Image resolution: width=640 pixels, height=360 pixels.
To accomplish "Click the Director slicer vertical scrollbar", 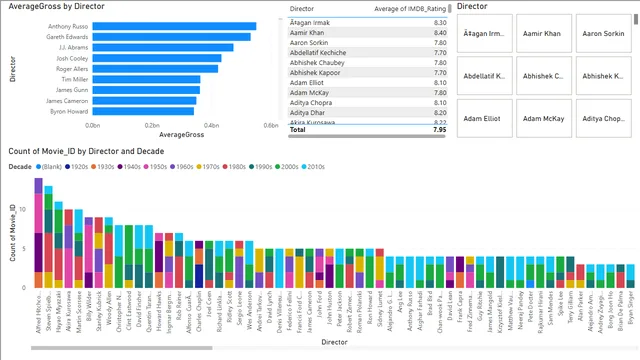I will coord(636,19).
